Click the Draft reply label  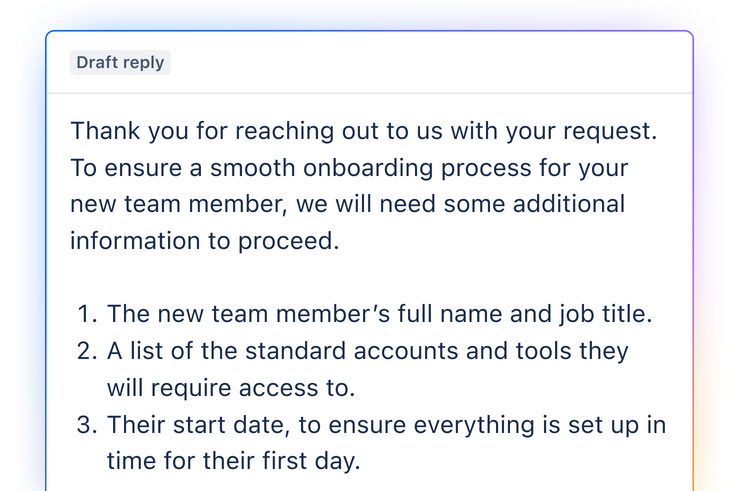pyautogui.click(x=120, y=62)
